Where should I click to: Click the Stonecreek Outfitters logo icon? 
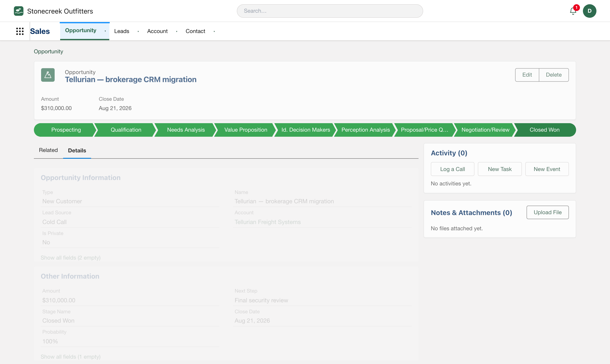tap(19, 11)
